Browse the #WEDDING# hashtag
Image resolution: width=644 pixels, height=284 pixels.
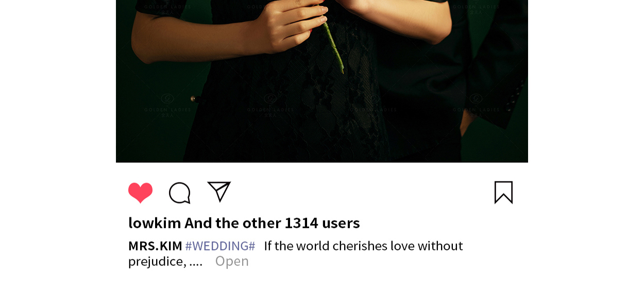[220, 246]
